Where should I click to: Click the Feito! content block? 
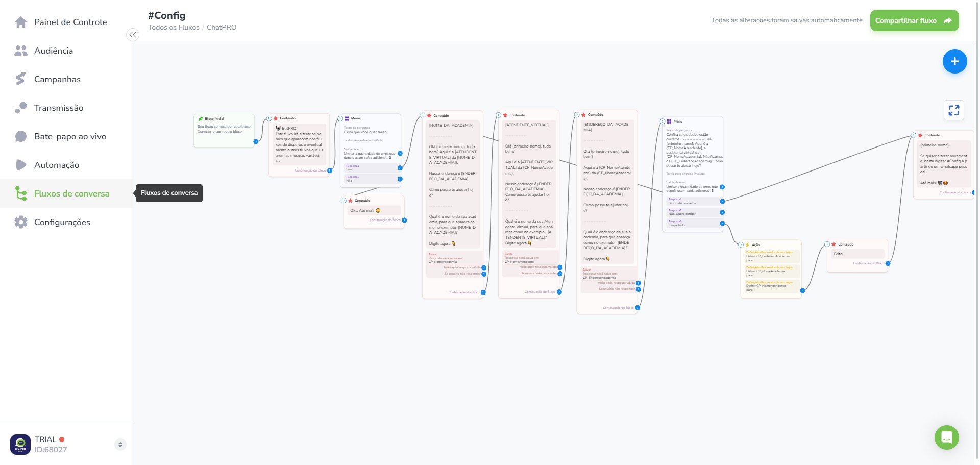click(x=857, y=256)
